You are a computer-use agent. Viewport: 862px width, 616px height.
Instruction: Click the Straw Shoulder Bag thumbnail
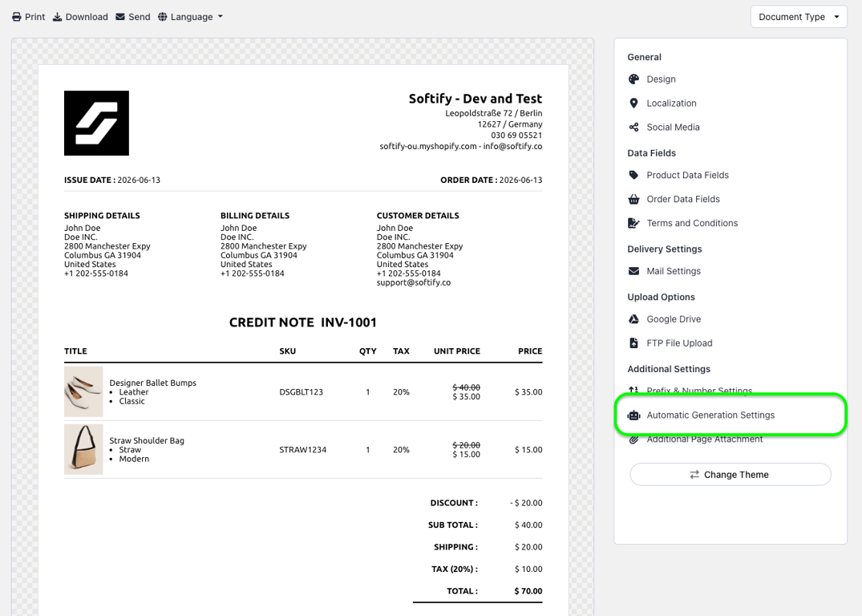[83, 449]
